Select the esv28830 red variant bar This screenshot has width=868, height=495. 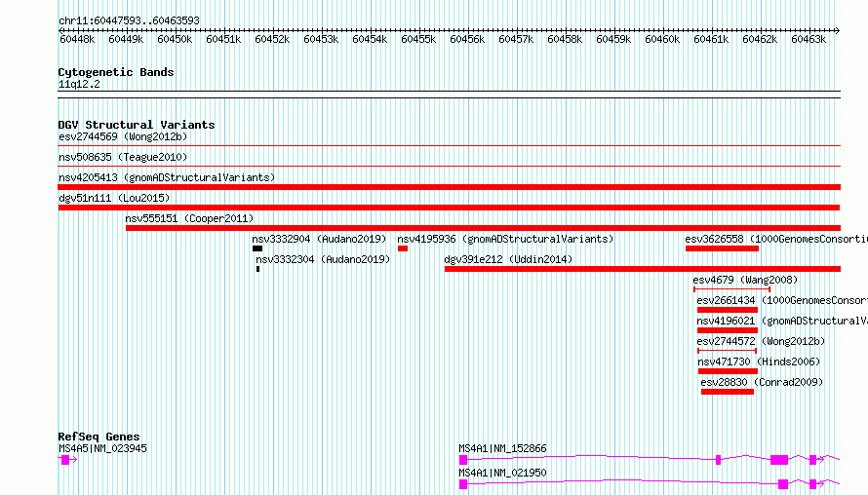728,392
